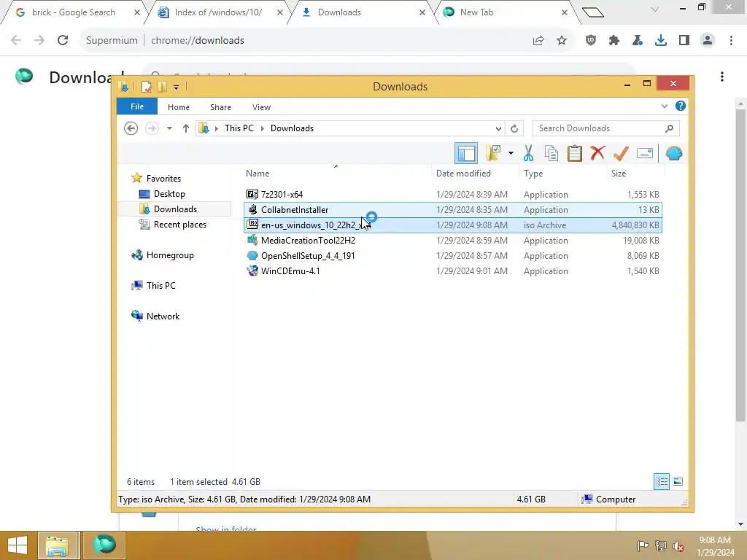
Task: Open Chrome Labs flask icon
Action: click(638, 41)
